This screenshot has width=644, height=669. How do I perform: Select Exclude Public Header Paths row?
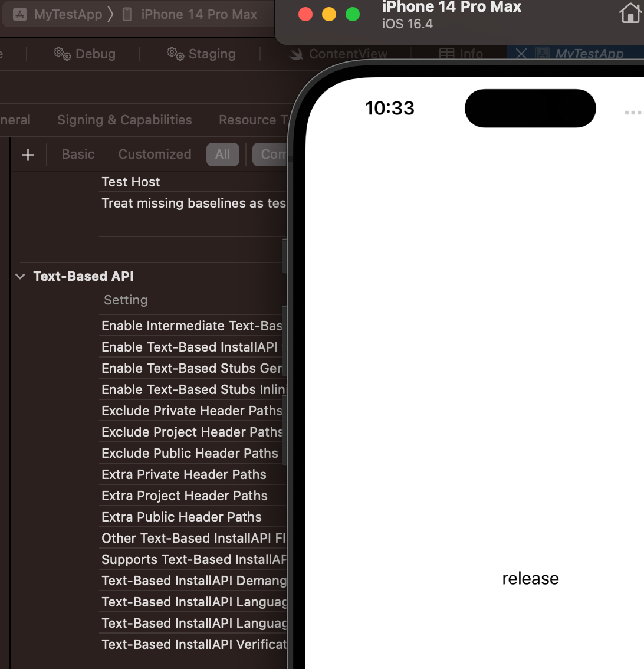(x=192, y=454)
